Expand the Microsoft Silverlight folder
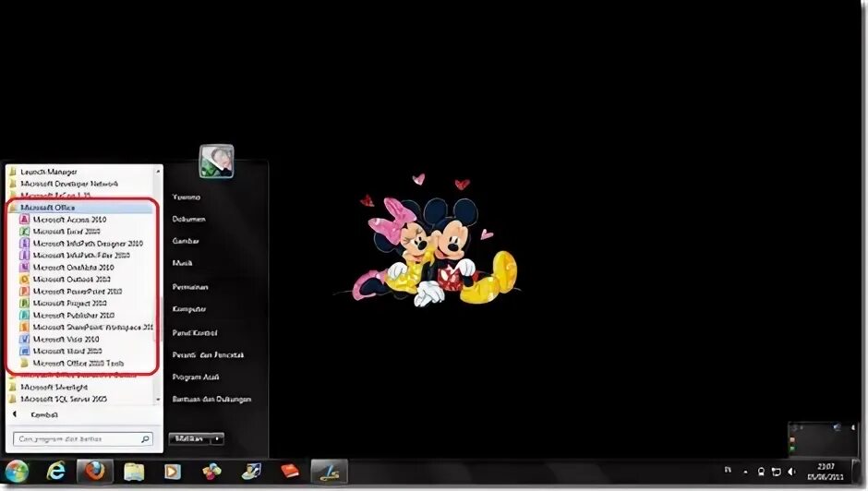 [48, 387]
